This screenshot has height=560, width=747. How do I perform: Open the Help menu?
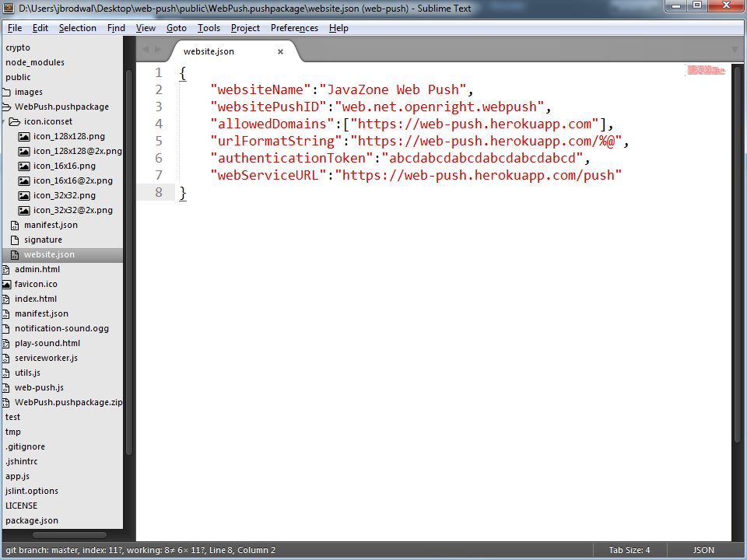pos(338,28)
